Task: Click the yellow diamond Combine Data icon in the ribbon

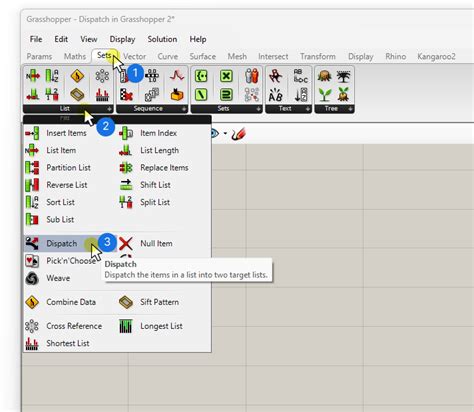Action: pyautogui.click(x=77, y=76)
